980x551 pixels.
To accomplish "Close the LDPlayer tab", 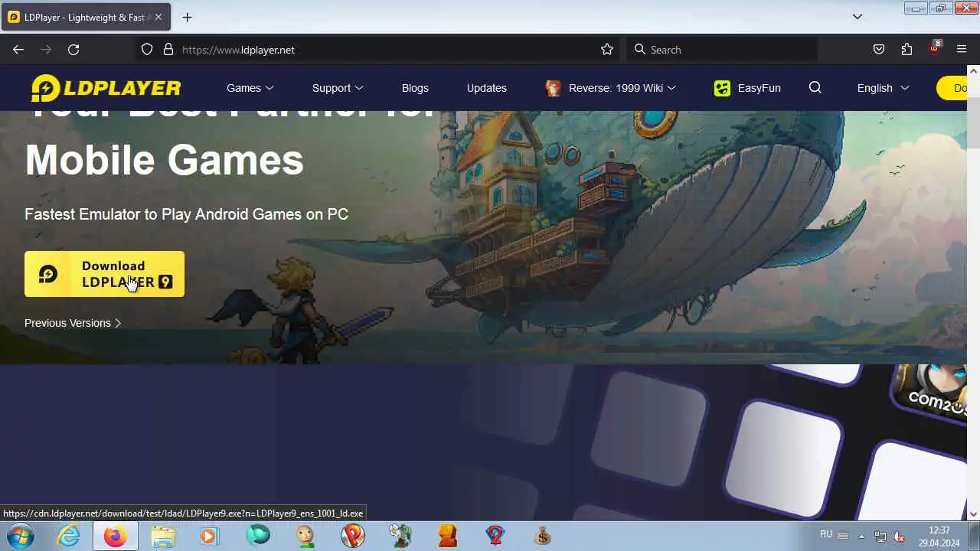I will [x=158, y=17].
